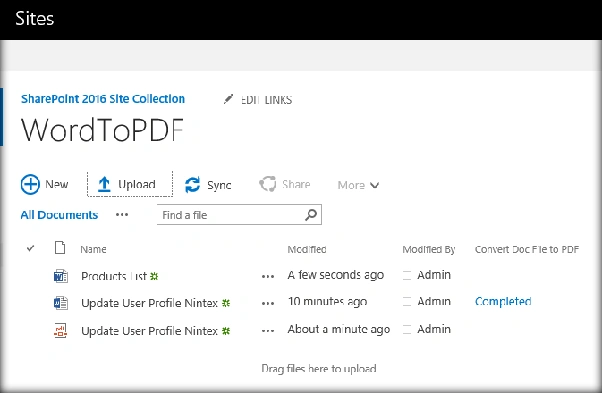Click the file type column header icon
The height and width of the screenshot is (394, 602).
[x=60, y=248]
